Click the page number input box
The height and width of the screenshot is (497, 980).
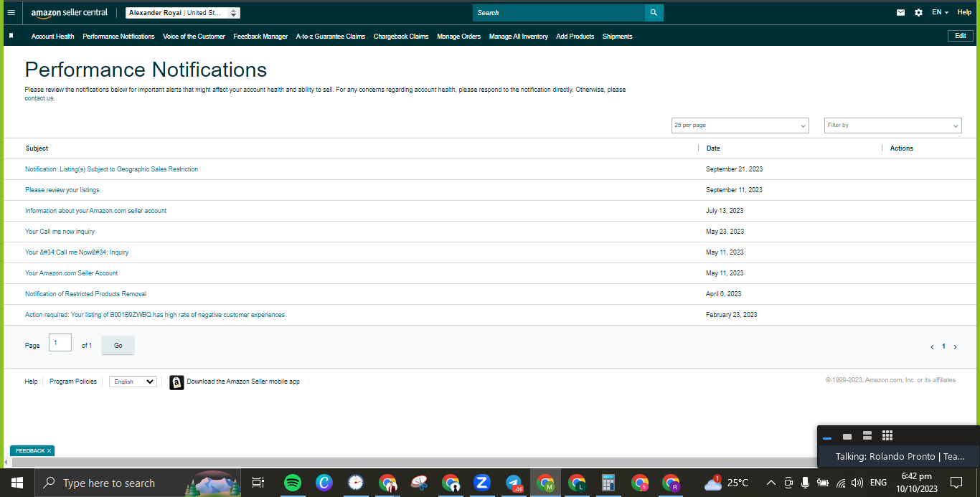pos(60,343)
